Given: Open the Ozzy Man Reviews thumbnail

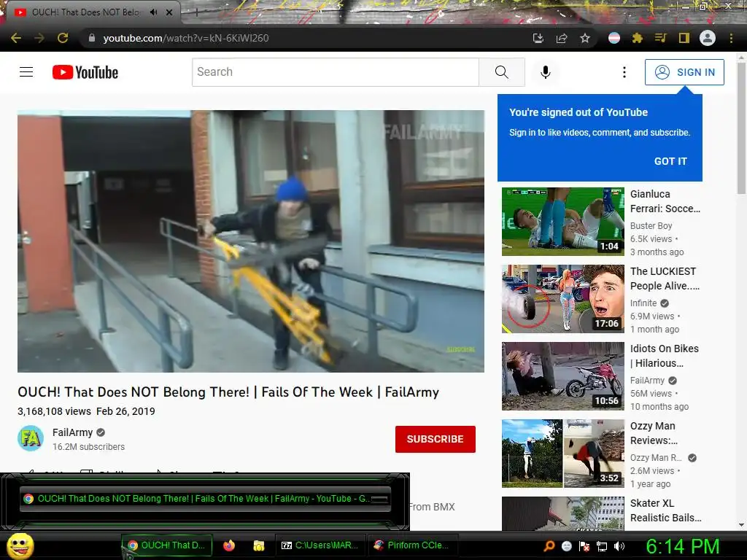Looking at the screenshot, I should (563, 454).
